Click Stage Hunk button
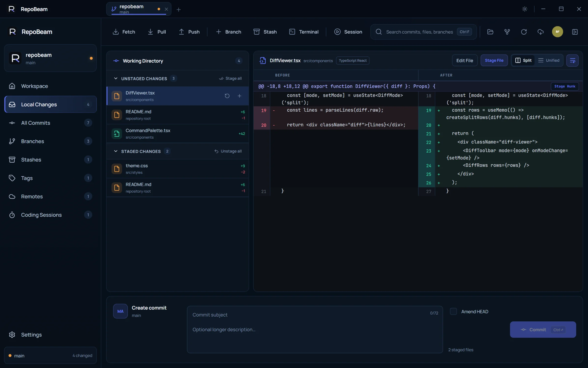 (565, 86)
